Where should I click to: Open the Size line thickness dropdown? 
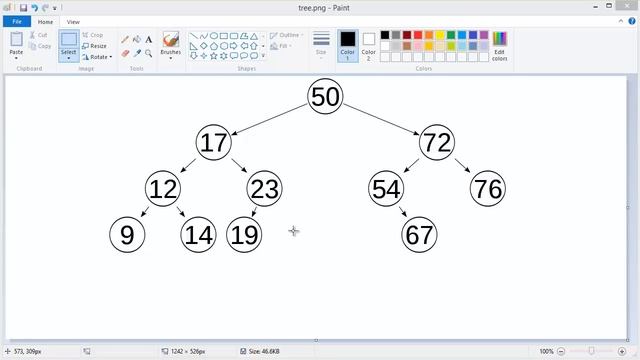click(321, 45)
